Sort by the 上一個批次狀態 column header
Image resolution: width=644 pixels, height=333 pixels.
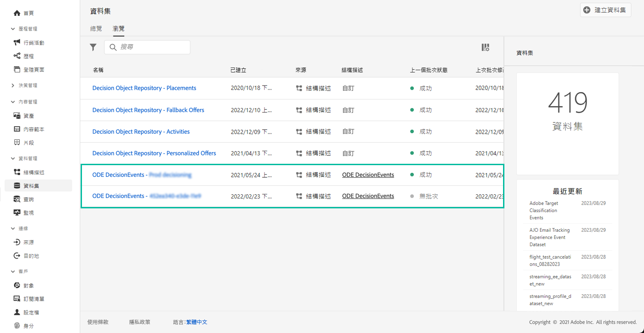pos(429,70)
